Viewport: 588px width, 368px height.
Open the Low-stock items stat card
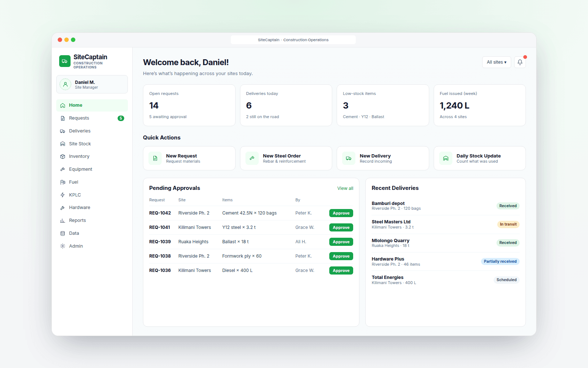(x=383, y=105)
